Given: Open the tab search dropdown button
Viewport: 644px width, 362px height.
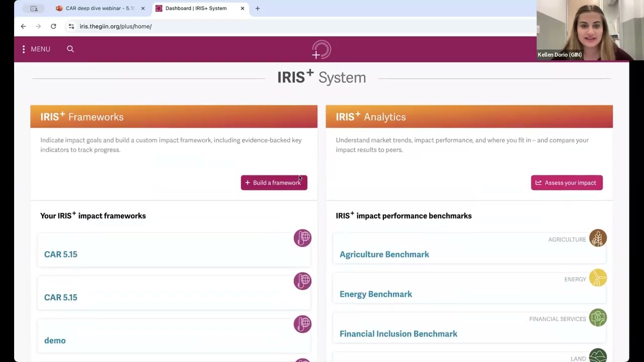Looking at the screenshot, I should click(34, 8).
